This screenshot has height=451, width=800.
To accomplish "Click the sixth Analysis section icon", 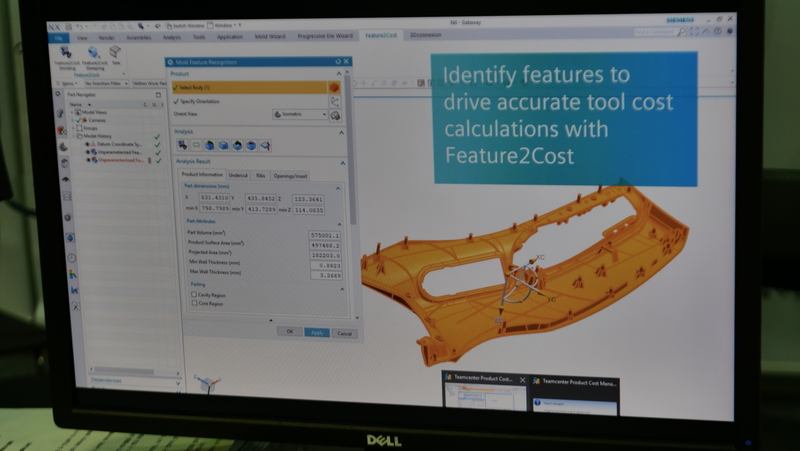I will click(251, 146).
